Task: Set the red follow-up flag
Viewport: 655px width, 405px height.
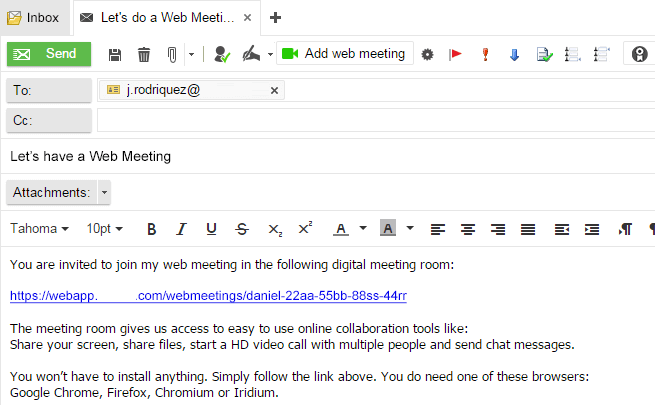Action: pos(455,54)
